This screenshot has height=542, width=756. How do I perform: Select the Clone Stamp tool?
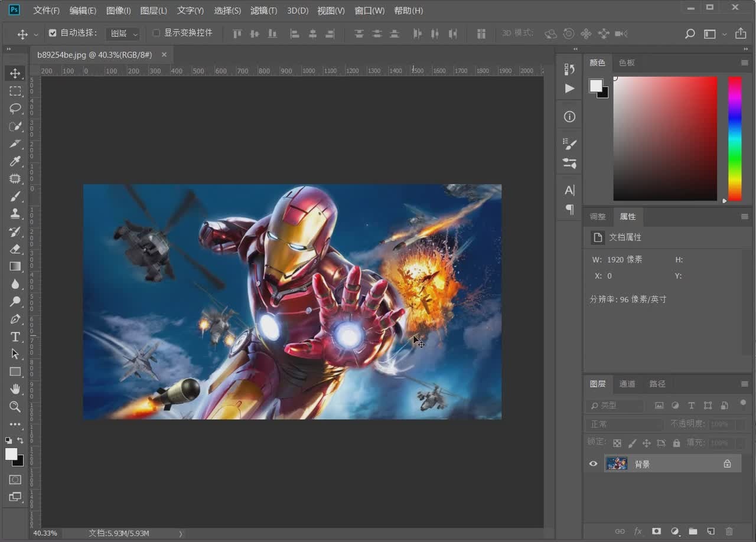[x=15, y=214]
